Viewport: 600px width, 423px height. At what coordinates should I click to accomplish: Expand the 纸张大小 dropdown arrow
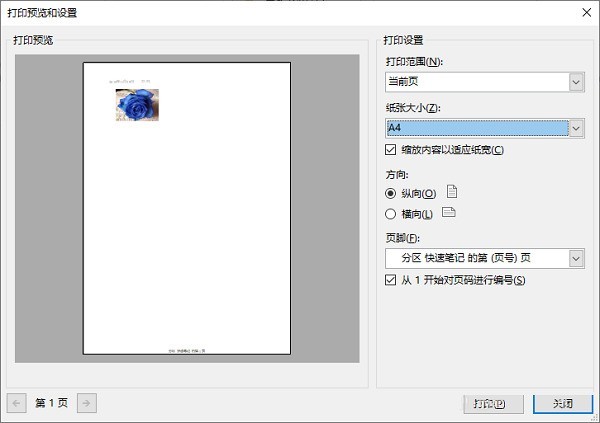tap(576, 128)
